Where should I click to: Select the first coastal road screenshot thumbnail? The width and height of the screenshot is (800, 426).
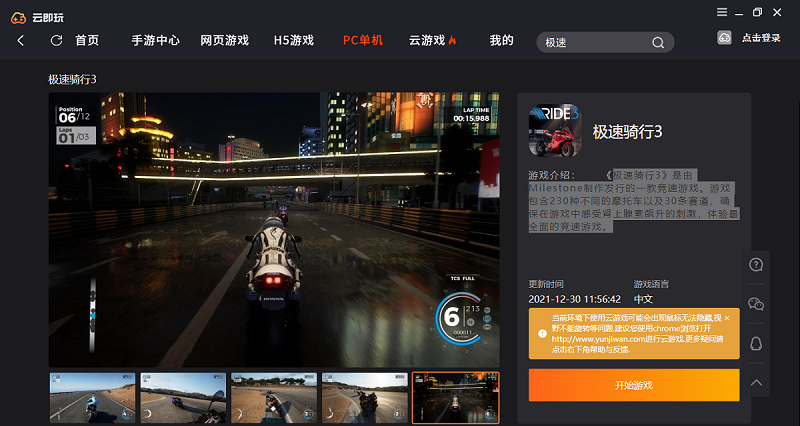pos(92,398)
